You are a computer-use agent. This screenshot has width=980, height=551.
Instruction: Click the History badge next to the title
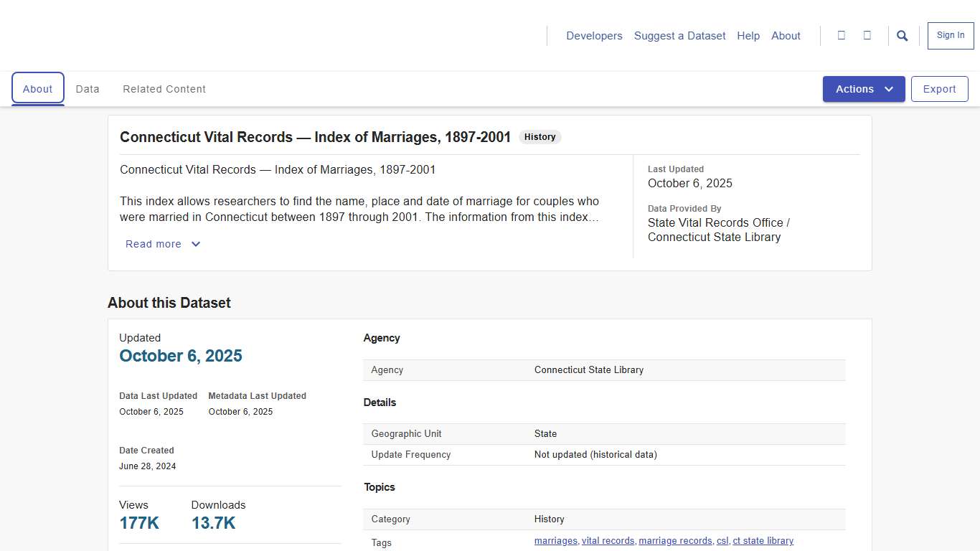coord(539,136)
